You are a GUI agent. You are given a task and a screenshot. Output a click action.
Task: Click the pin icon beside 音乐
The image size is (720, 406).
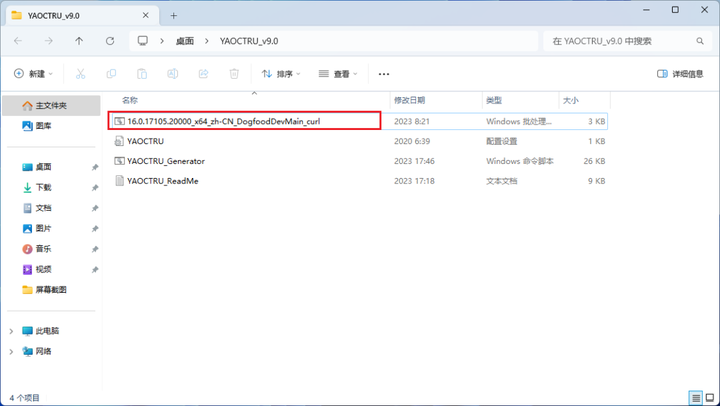coord(95,249)
